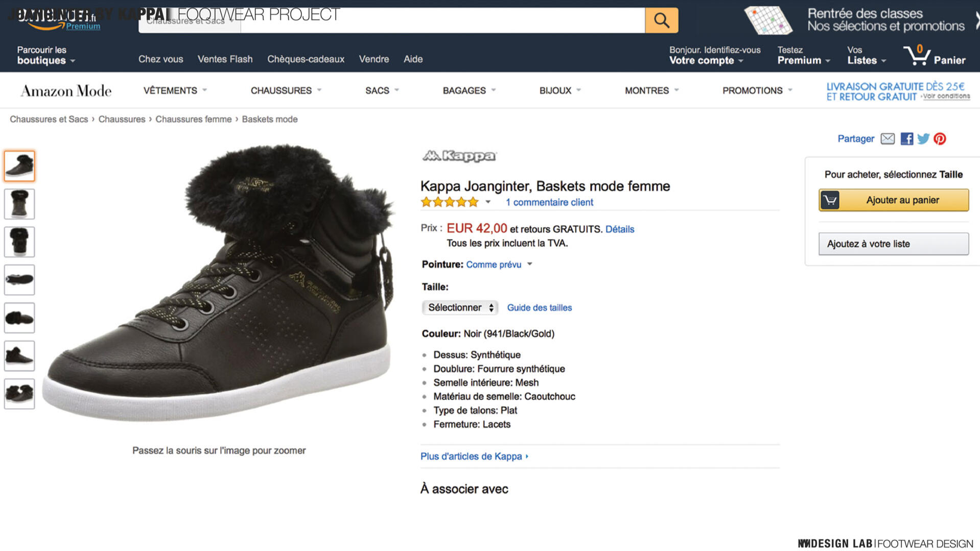Open the Guide des tailles link
The height and width of the screenshot is (551, 980).
[539, 307]
